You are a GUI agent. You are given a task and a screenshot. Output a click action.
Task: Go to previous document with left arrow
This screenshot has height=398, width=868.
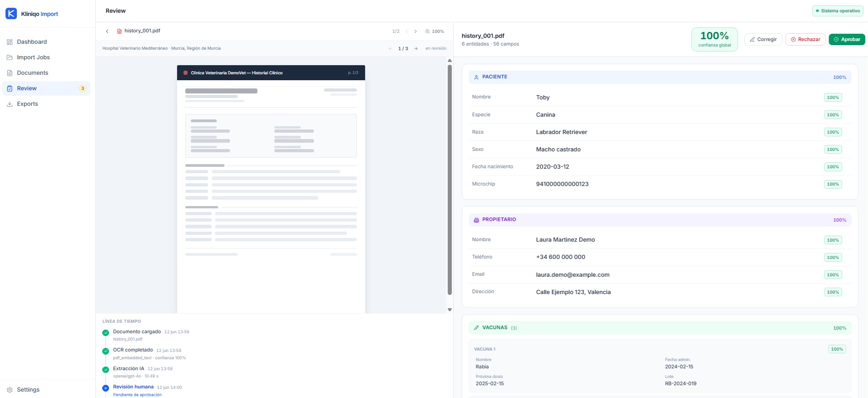(x=390, y=48)
